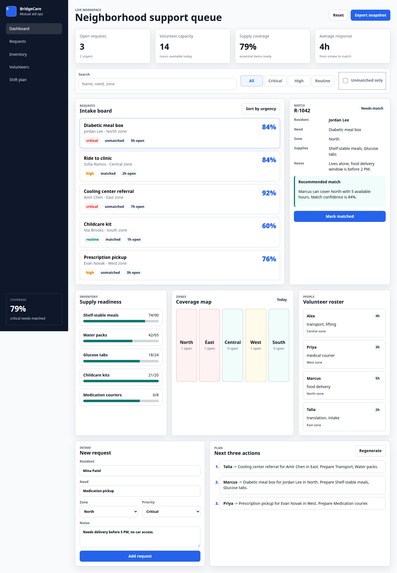397x573 pixels.
Task: Open the Zone dropdown
Action: pyautogui.click(x=109, y=512)
